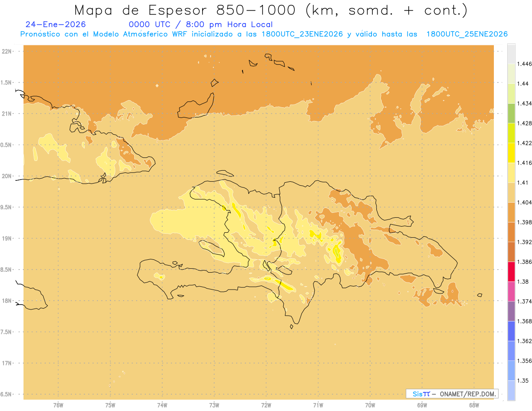Click the red legend segment between 1.38 and 1.386
Viewport: 532px width, 411px height.
pos(511,271)
